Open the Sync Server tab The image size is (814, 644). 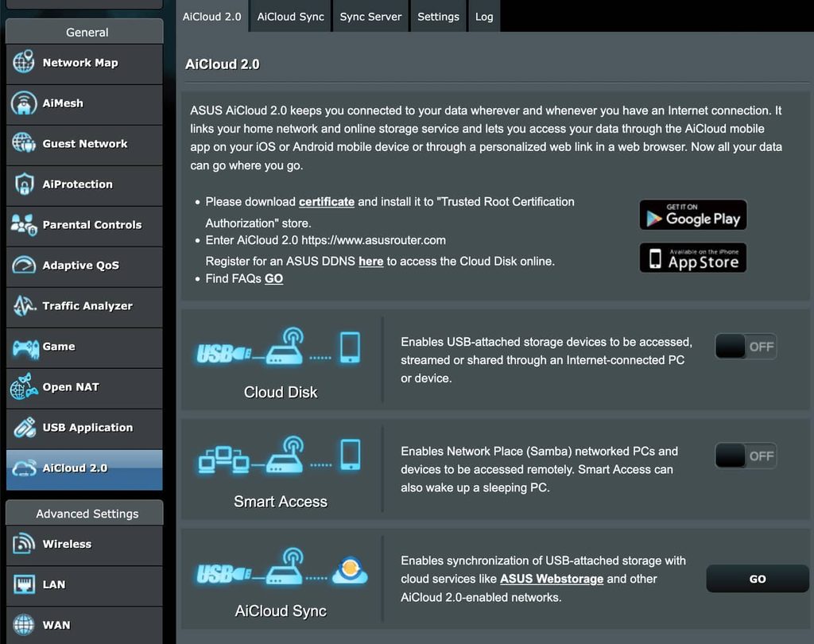click(x=370, y=16)
